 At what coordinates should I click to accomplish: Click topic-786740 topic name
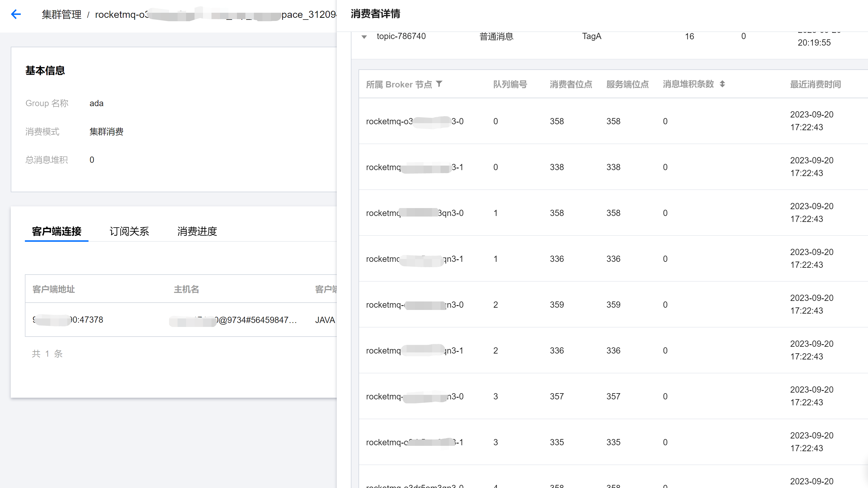tap(401, 36)
